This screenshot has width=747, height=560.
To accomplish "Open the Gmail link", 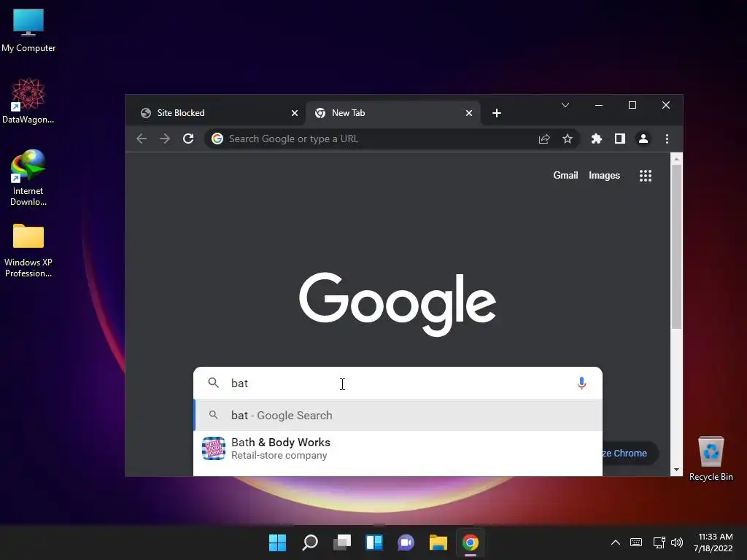I will 565,175.
